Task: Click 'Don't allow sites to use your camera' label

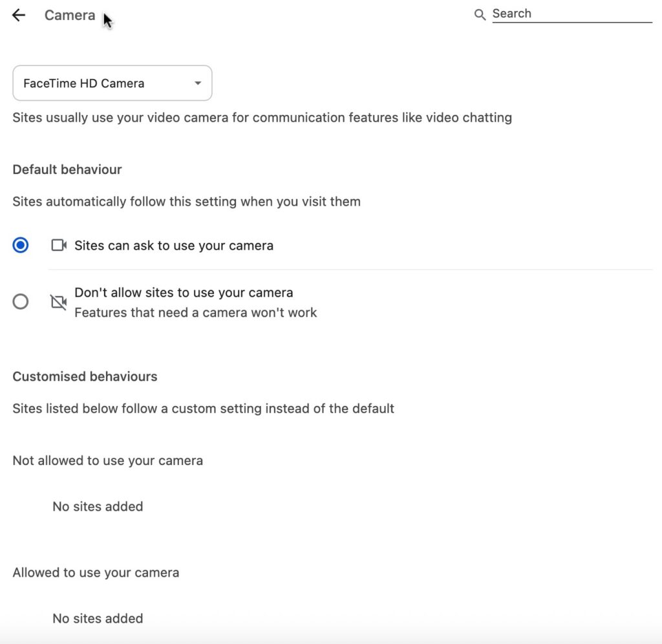Action: [184, 292]
